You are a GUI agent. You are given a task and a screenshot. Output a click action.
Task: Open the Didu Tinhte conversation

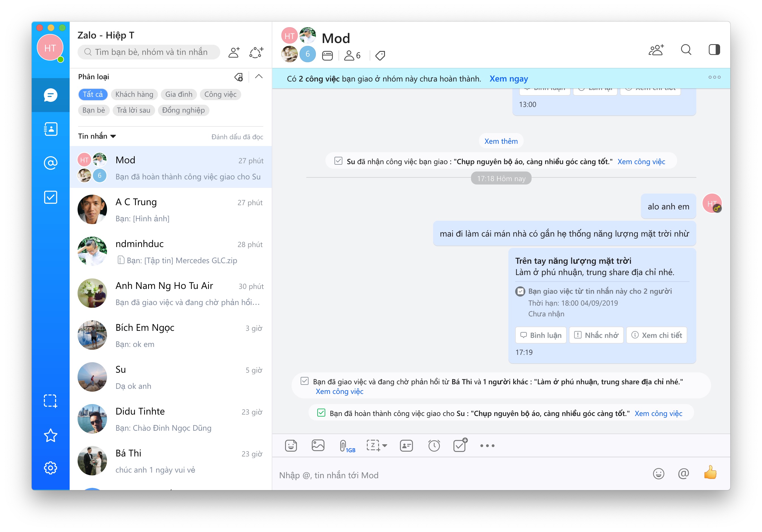(x=171, y=419)
